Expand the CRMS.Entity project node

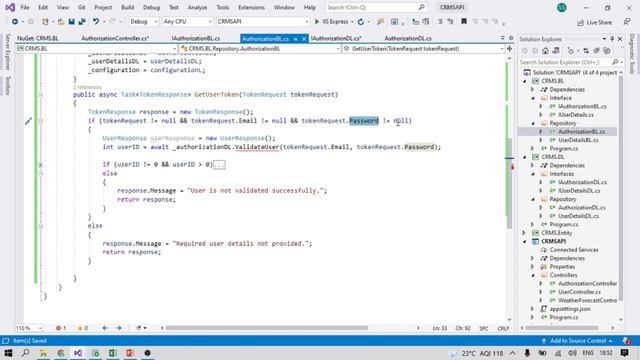pos(525,233)
